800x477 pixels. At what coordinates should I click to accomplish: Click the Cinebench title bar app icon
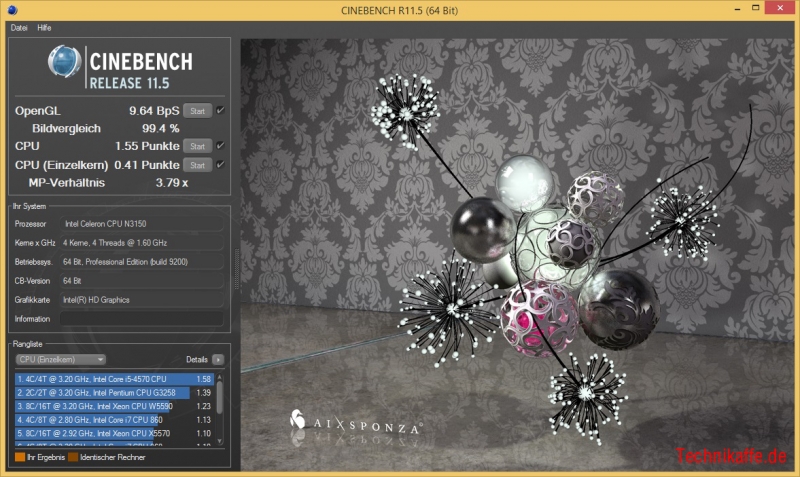[12, 9]
